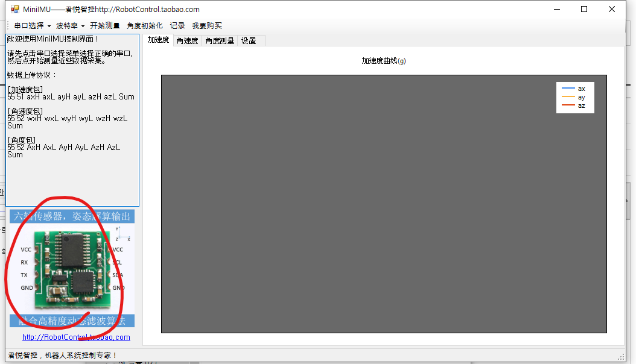Switch to the 角速度 tab
This screenshot has height=364, width=636.
187,41
